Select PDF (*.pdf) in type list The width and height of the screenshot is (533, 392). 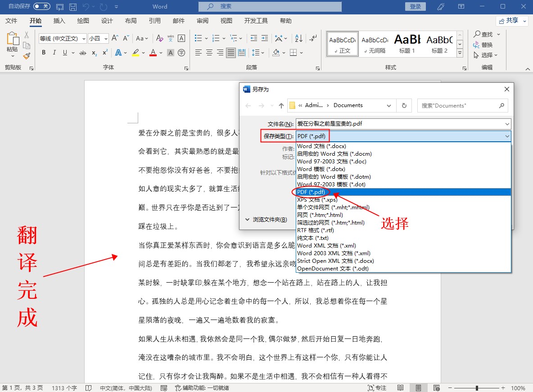(x=403, y=192)
